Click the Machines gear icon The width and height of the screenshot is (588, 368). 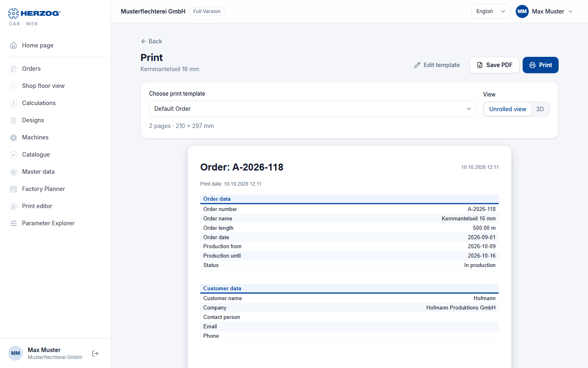(x=13, y=137)
